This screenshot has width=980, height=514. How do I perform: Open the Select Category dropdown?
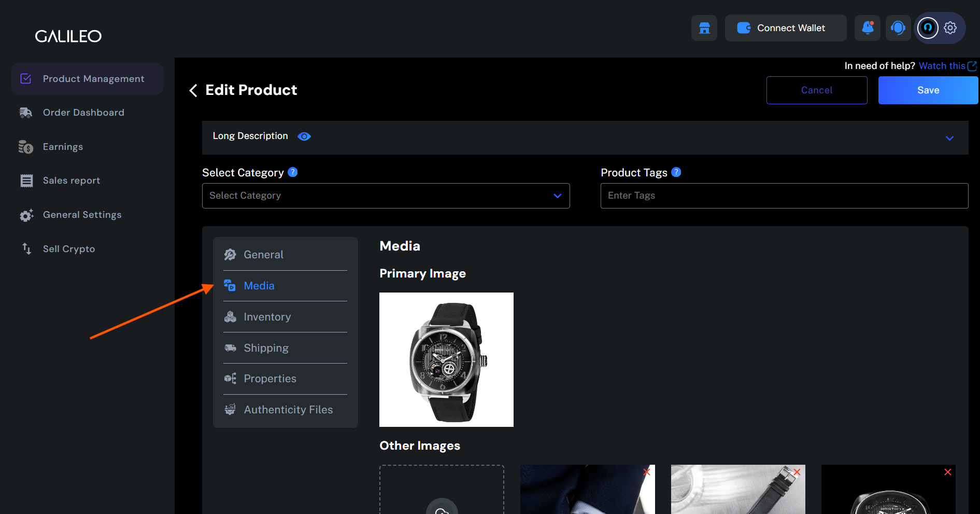(x=386, y=196)
